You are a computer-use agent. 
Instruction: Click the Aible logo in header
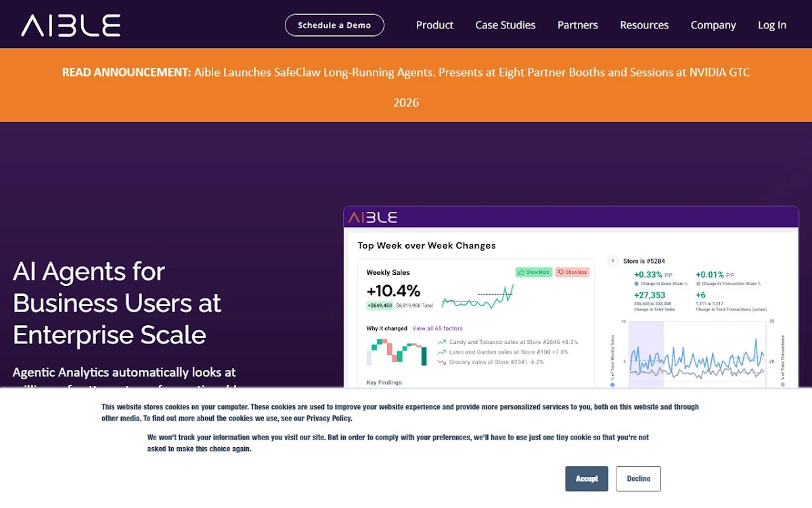click(x=71, y=25)
